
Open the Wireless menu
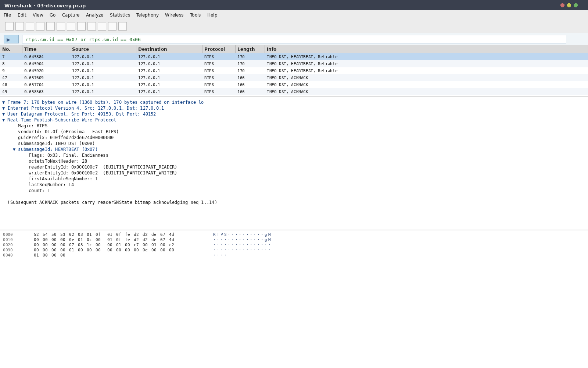point(174,15)
